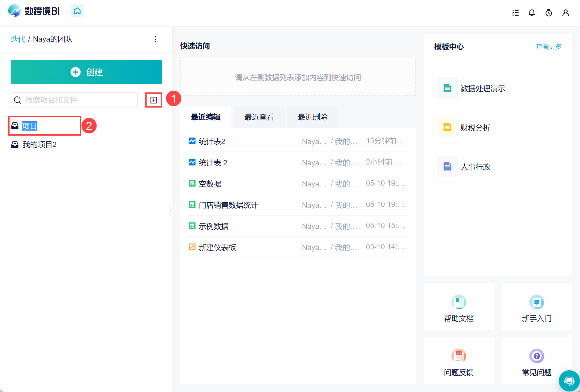This screenshot has width=580, height=392.
Task: Click the 迭代 breadcrumb link
Action: pyautogui.click(x=18, y=39)
